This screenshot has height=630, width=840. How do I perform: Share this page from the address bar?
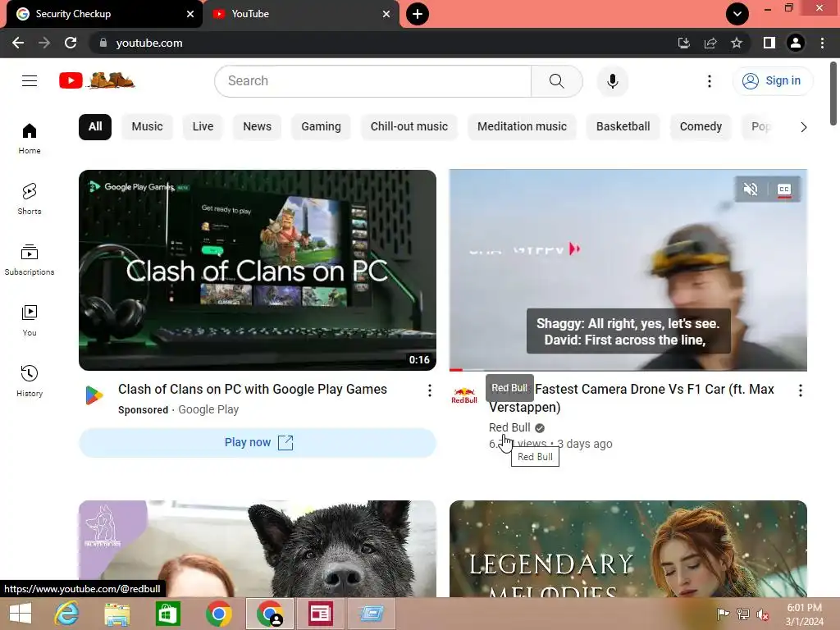[x=710, y=43]
